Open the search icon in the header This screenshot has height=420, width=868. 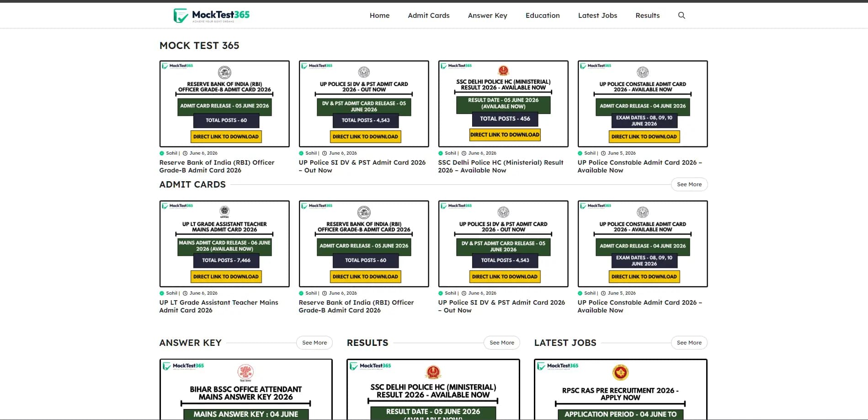click(682, 16)
